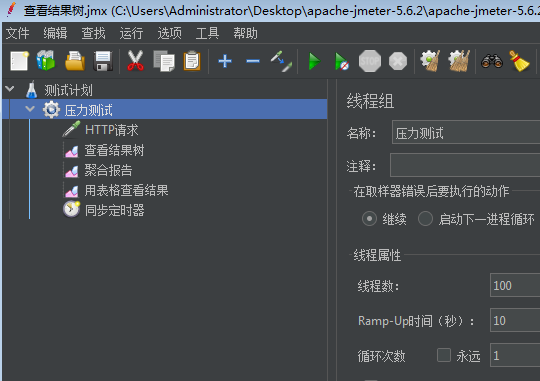Select 聚合报告 listener in tree

(x=108, y=170)
